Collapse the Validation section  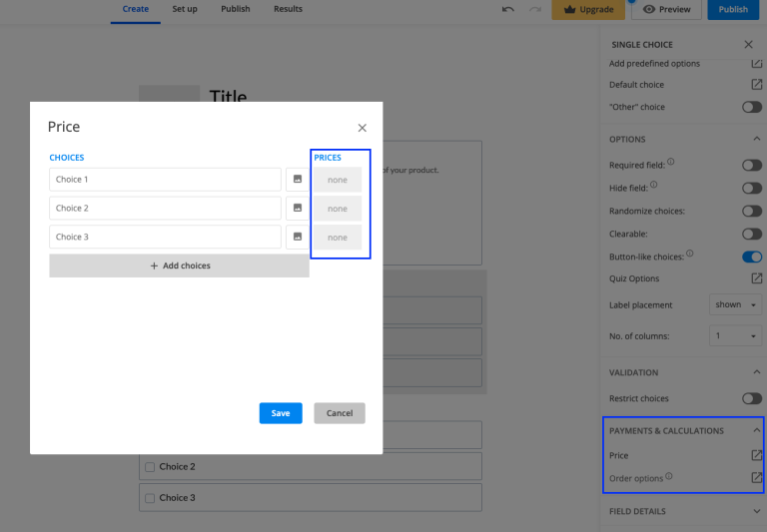756,372
